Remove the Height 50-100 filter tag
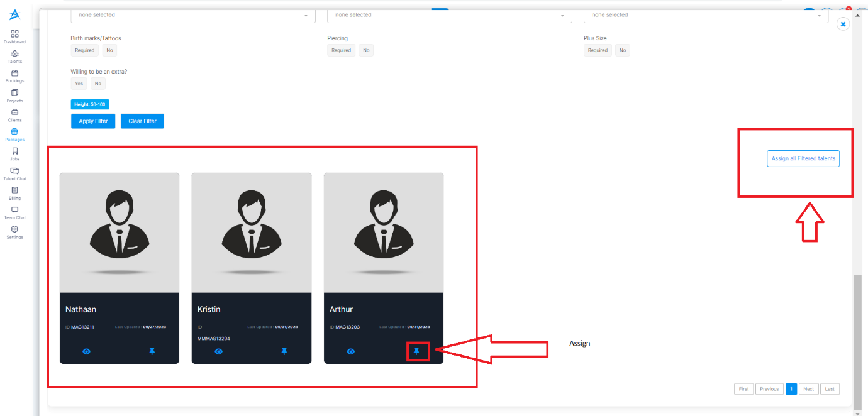This screenshot has height=416, width=868. pyautogui.click(x=90, y=104)
